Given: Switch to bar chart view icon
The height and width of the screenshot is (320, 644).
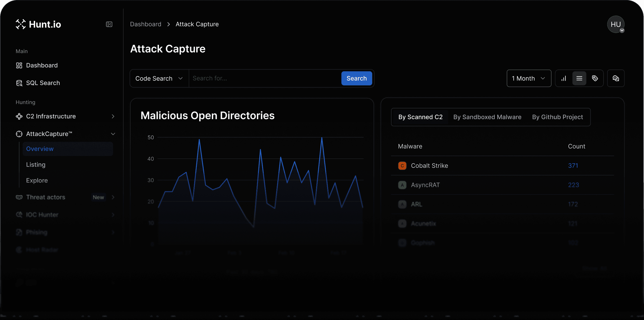Looking at the screenshot, I should pyautogui.click(x=564, y=78).
